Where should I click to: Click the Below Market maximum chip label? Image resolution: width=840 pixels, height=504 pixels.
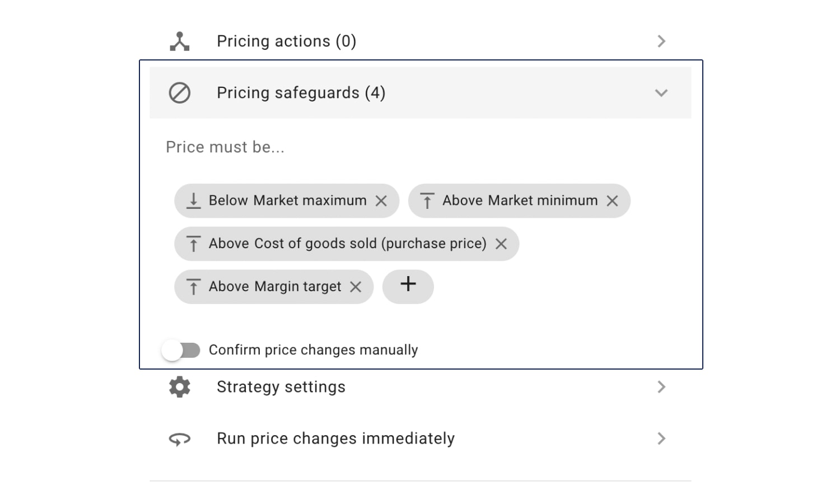[x=288, y=200]
